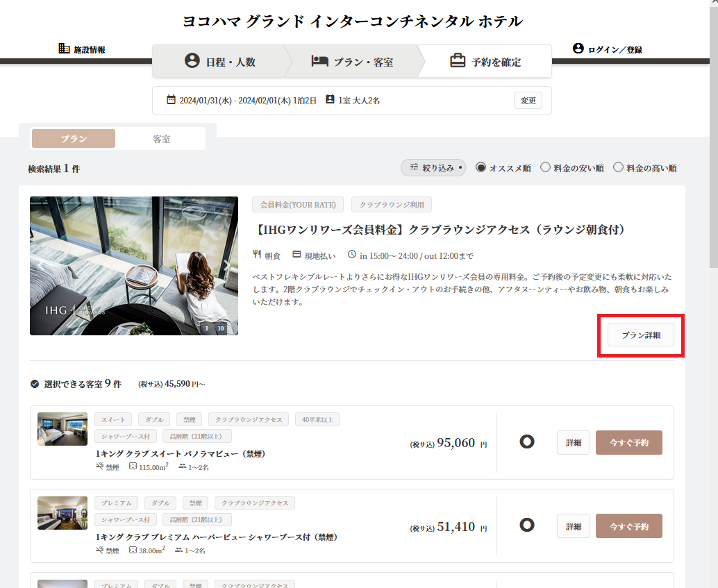Click the クラブラウンジ利用 tag
Image resolution: width=718 pixels, height=588 pixels.
pyautogui.click(x=392, y=205)
